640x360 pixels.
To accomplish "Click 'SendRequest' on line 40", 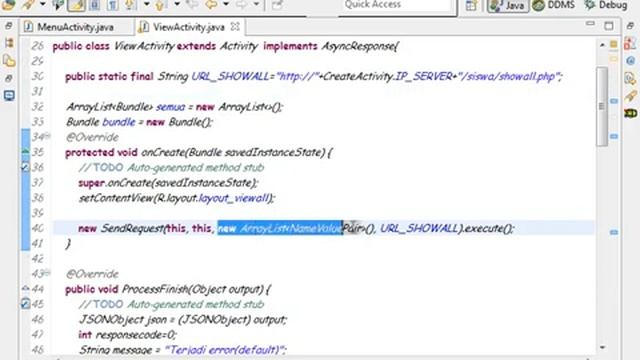I will tap(132, 228).
